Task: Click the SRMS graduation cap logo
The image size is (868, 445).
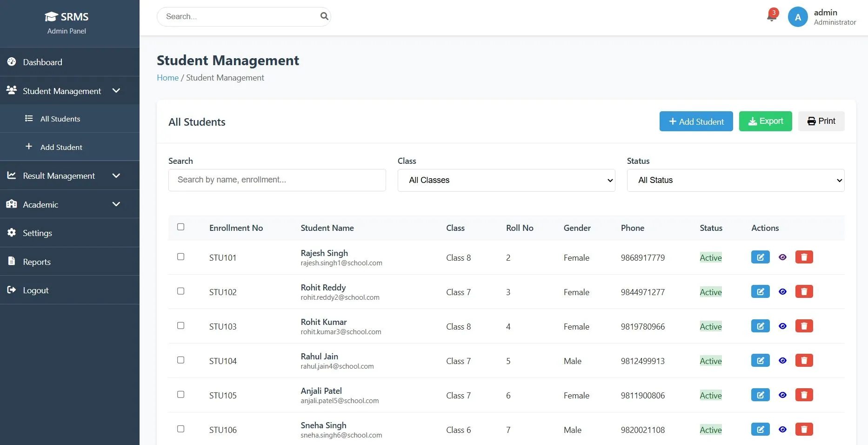Action: (x=51, y=16)
